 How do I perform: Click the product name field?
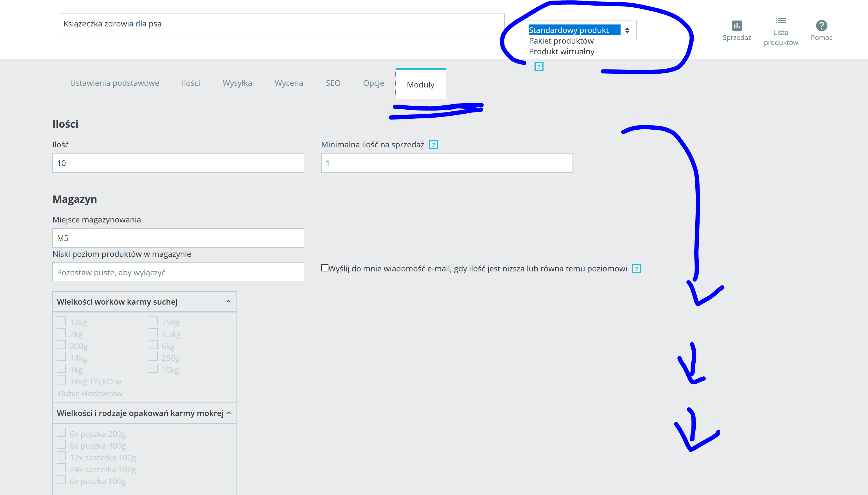281,24
